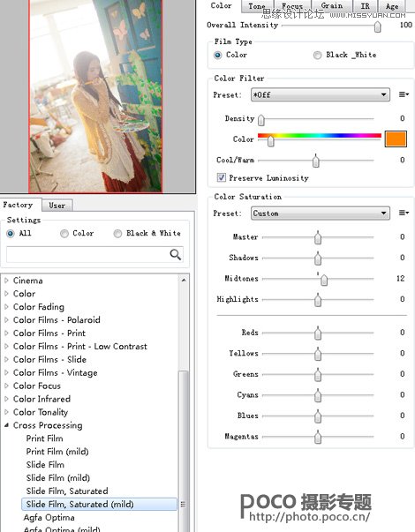Screen dimensions: 415x532
Task: Select the Slide Film (mild) preset
Action: (x=57, y=477)
